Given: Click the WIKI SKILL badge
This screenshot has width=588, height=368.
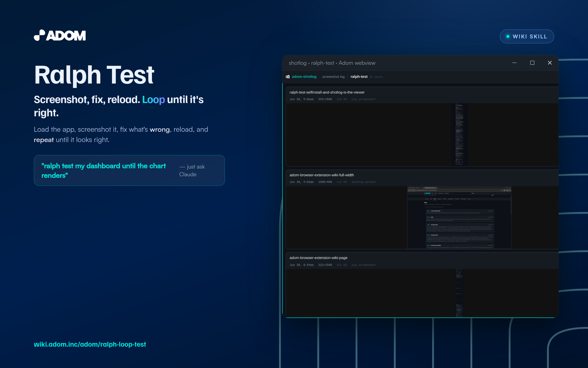Looking at the screenshot, I should (527, 37).
